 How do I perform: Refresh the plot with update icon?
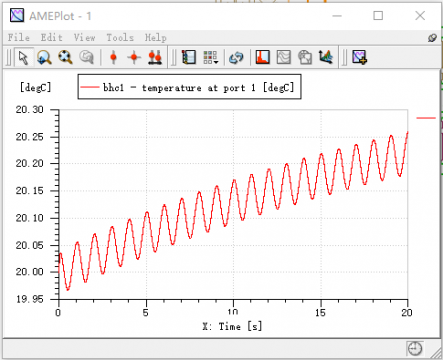tap(236, 58)
